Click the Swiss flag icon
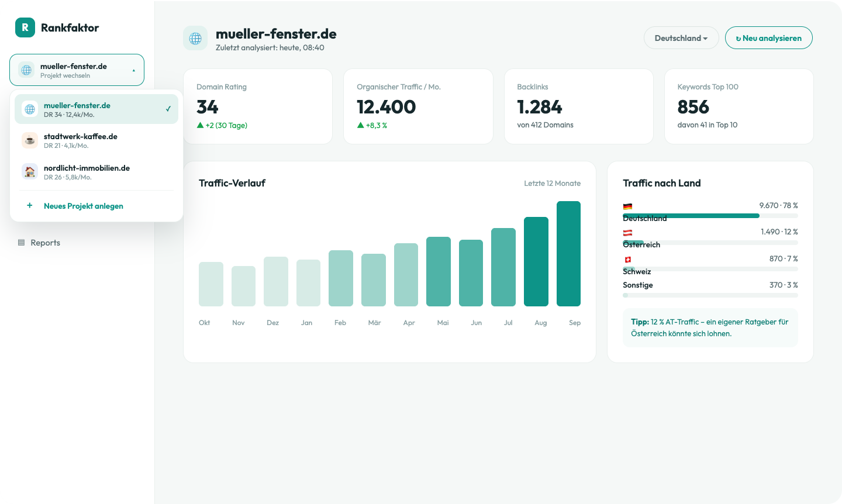The height and width of the screenshot is (504, 842). tap(627, 260)
